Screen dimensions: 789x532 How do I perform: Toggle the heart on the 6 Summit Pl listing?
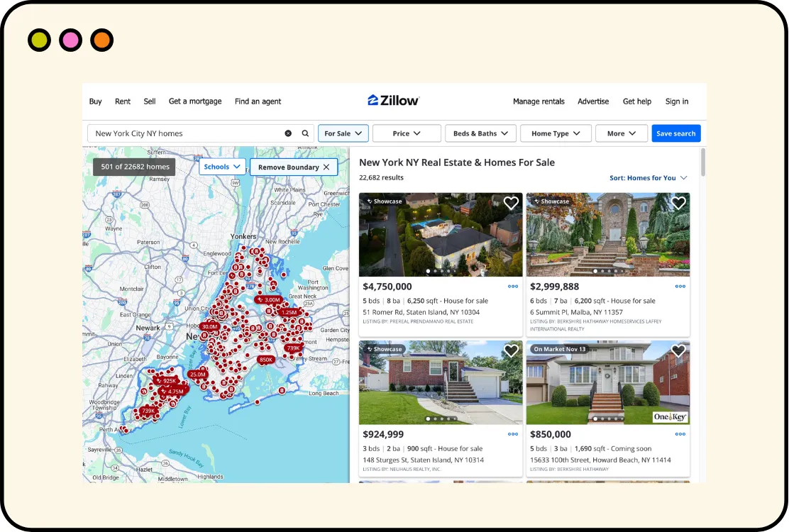678,203
